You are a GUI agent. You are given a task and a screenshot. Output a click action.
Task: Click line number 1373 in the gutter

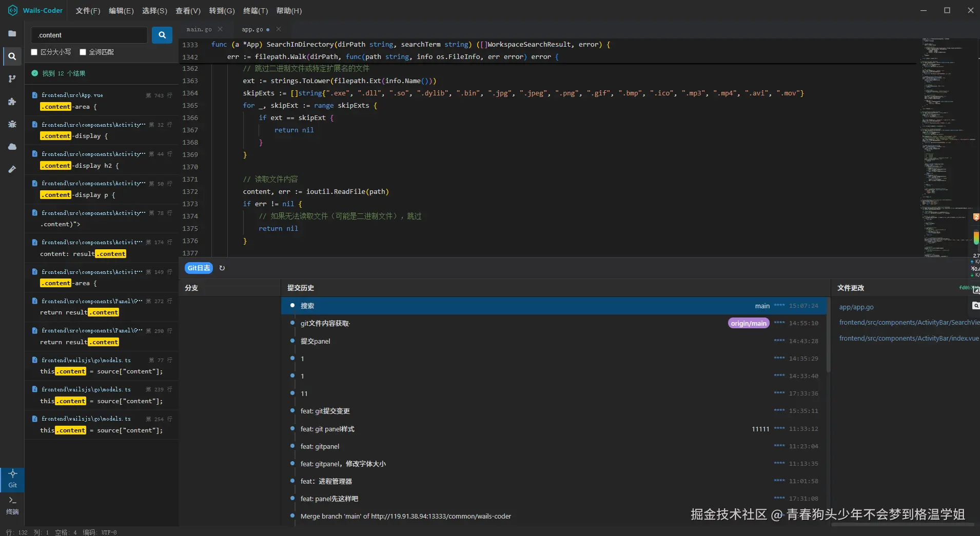190,204
